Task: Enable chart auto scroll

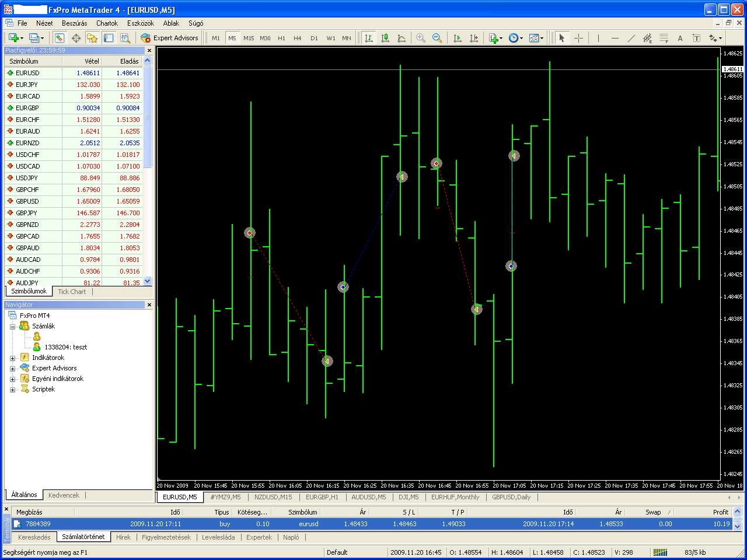Action: point(458,38)
